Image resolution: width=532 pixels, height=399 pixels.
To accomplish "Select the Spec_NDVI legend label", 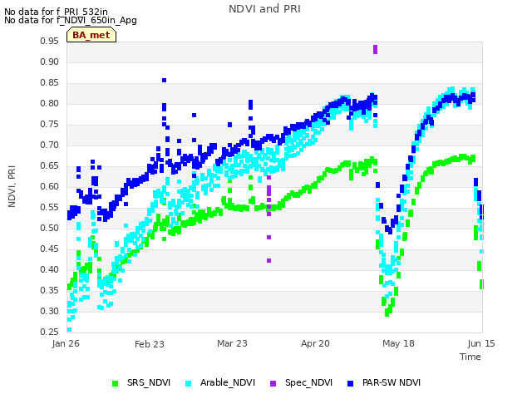I will [308, 382].
